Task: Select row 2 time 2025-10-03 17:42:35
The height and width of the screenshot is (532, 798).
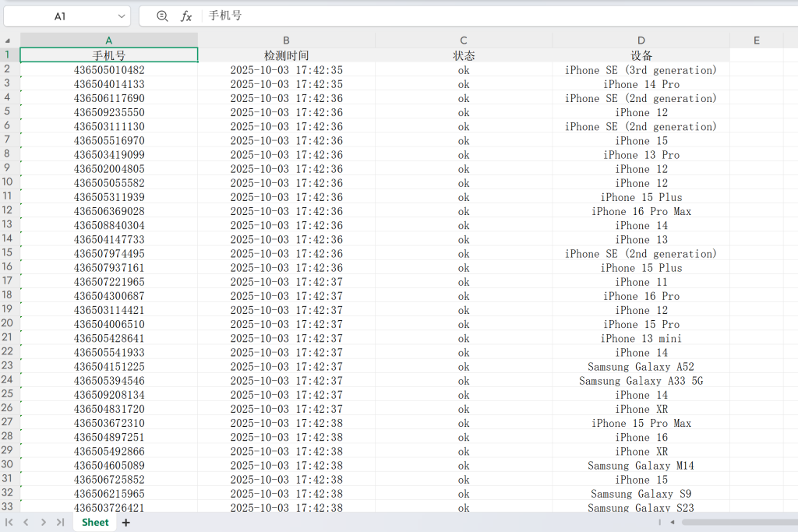Action: (286, 69)
